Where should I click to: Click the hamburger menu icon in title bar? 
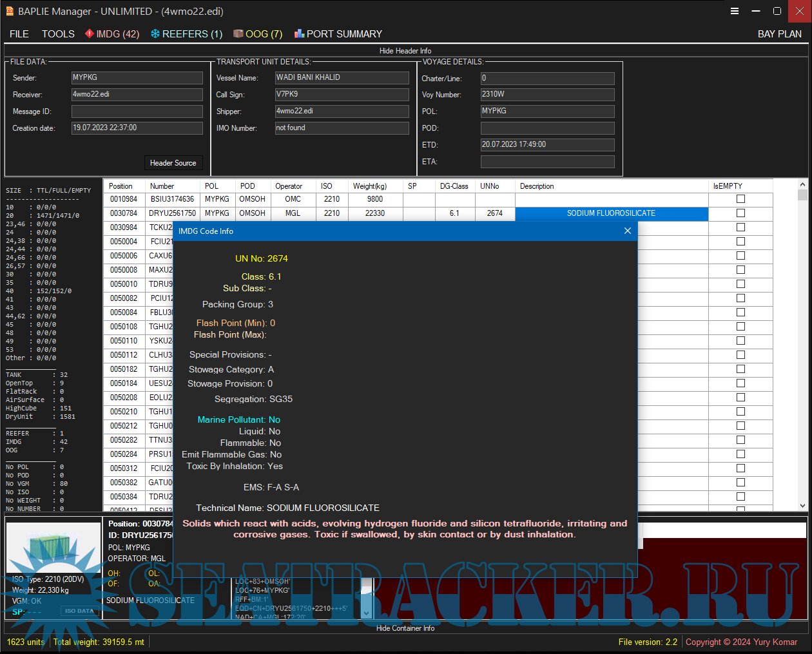tap(734, 11)
